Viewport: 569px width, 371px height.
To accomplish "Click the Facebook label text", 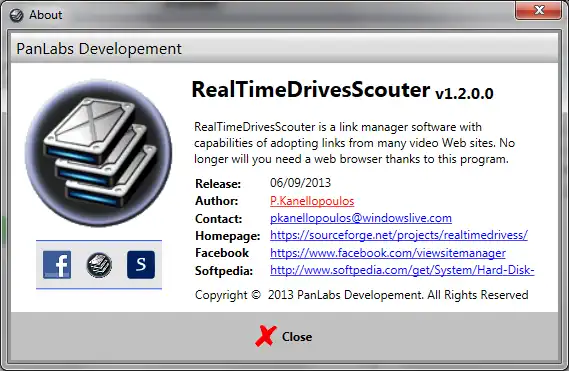I will [222, 253].
